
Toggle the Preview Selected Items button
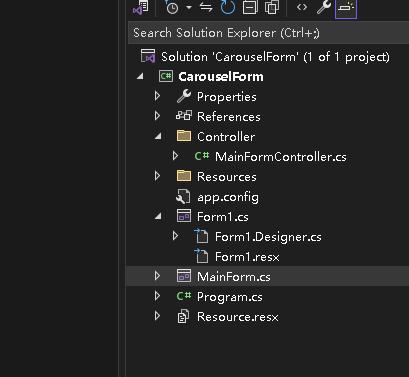pos(346,8)
